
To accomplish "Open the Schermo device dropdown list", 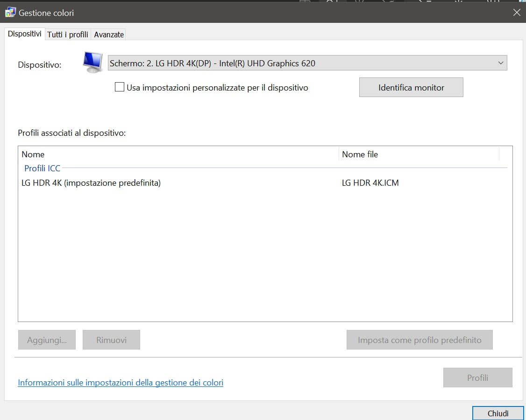I will pyautogui.click(x=307, y=63).
